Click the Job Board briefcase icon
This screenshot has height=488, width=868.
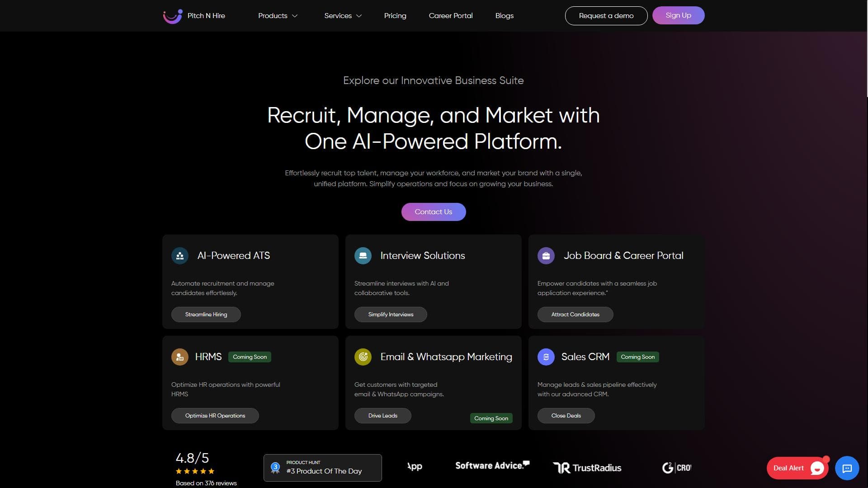(x=546, y=256)
